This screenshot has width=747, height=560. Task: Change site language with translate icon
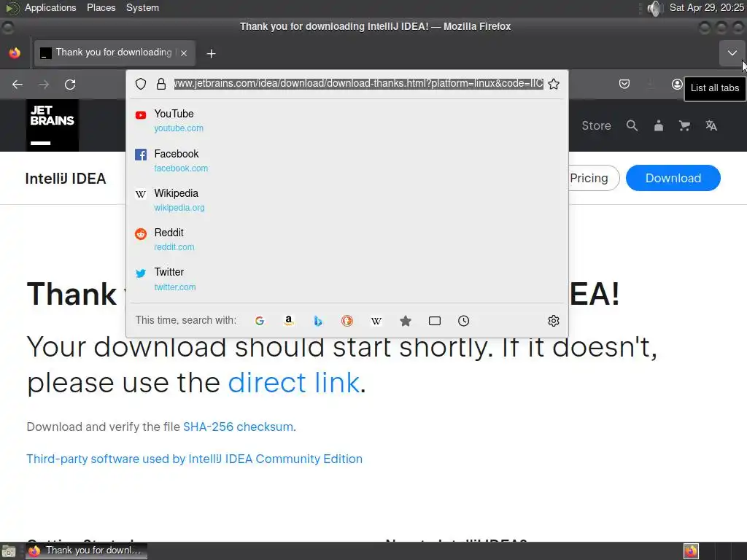point(711,125)
